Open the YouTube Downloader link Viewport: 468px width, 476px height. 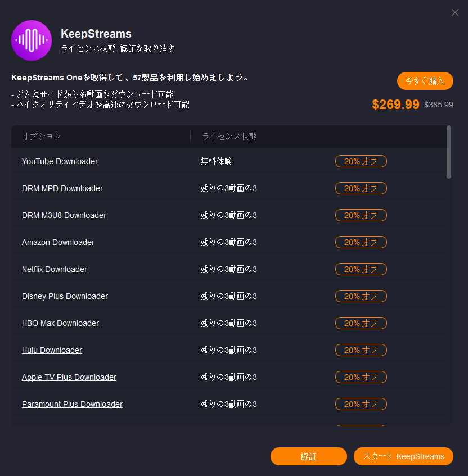60,161
